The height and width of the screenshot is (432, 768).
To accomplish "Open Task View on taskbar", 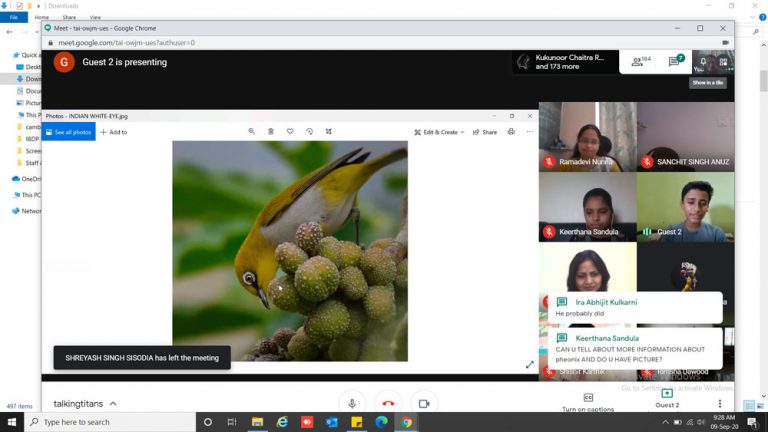I will pos(232,422).
